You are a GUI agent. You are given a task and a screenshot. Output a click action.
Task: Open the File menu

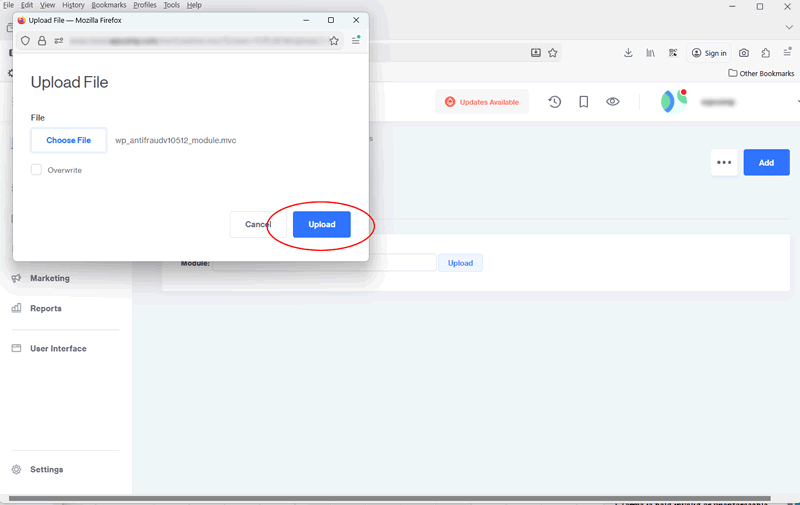pos(9,5)
